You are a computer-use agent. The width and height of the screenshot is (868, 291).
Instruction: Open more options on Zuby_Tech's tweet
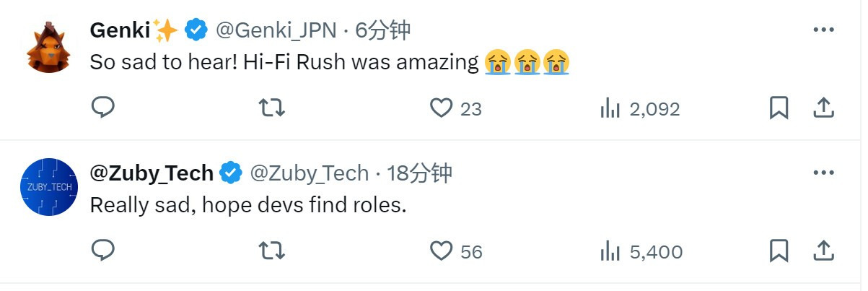823,173
